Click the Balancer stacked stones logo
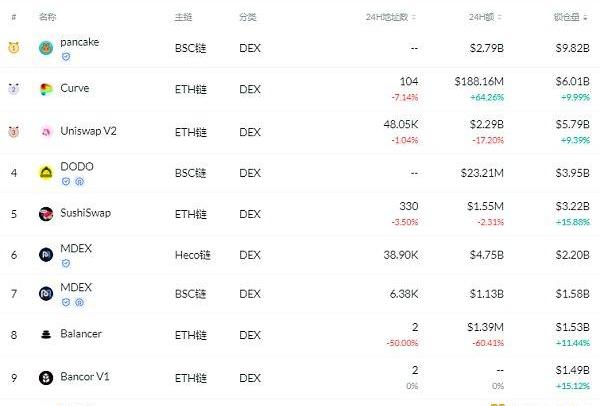Screen dimensions: 600x406 tap(46, 335)
